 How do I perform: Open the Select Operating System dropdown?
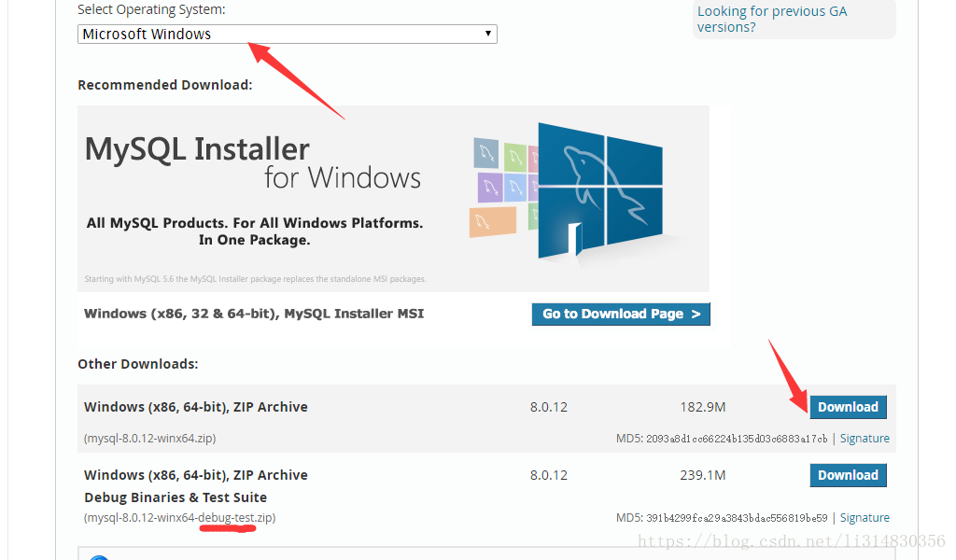[x=288, y=35]
